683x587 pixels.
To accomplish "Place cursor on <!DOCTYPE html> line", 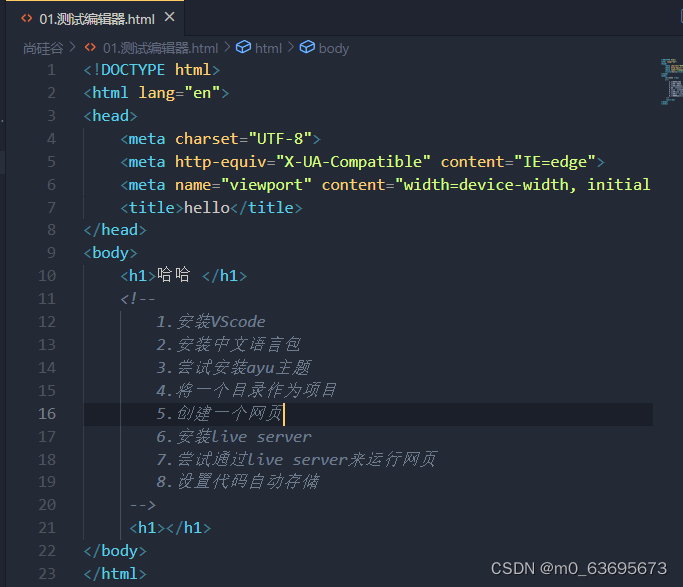I will tap(152, 70).
